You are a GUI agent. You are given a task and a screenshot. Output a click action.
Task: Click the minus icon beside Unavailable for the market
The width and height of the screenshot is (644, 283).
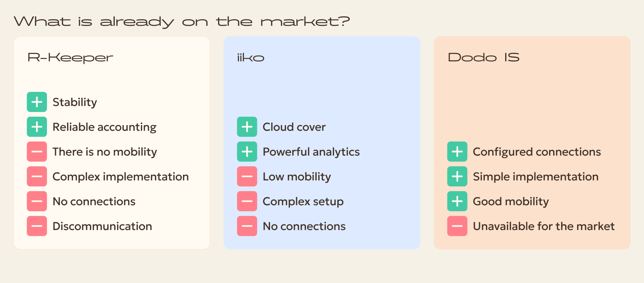click(x=457, y=226)
